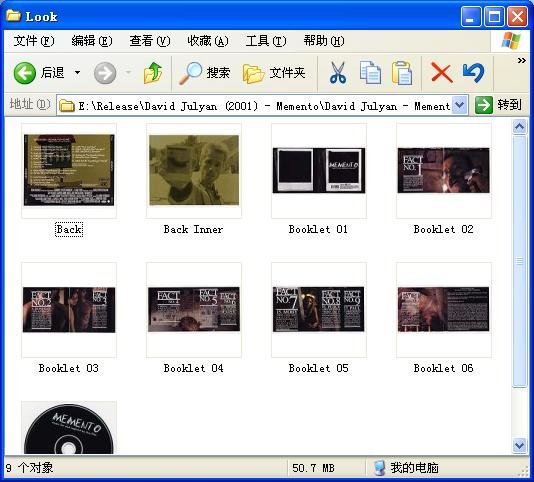Viewport: 534px width, 482px height.
Task: Click the 'Booklet 04' file name
Action: (193, 368)
